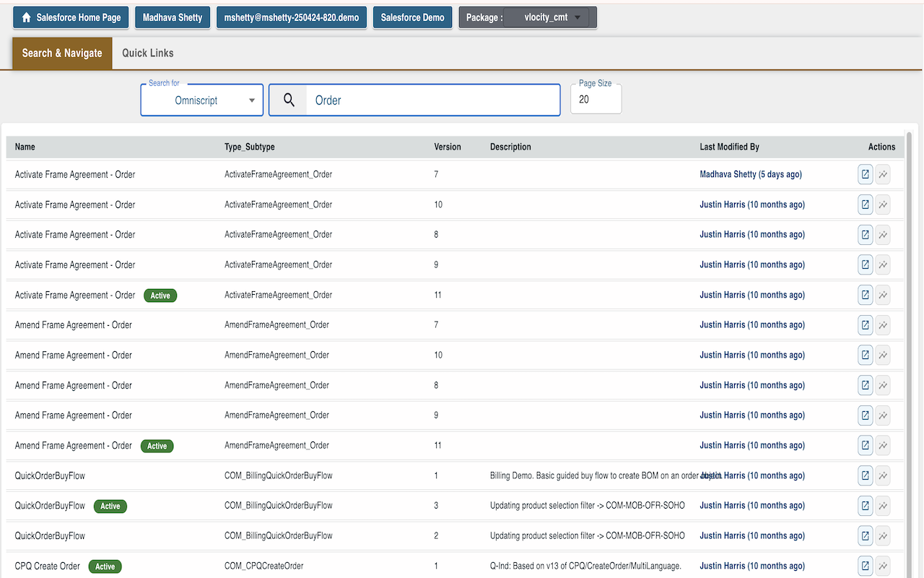Click Justin Harris link on Amend version 7 row
The image size is (924, 578).
(752, 324)
